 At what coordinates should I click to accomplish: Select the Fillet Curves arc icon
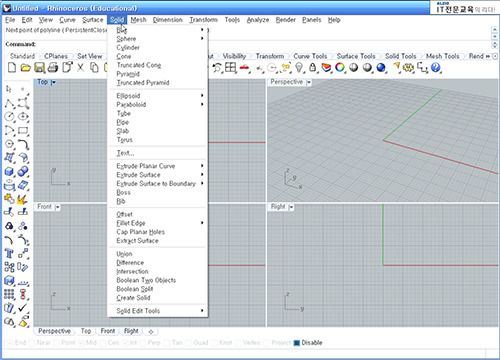click(9, 240)
